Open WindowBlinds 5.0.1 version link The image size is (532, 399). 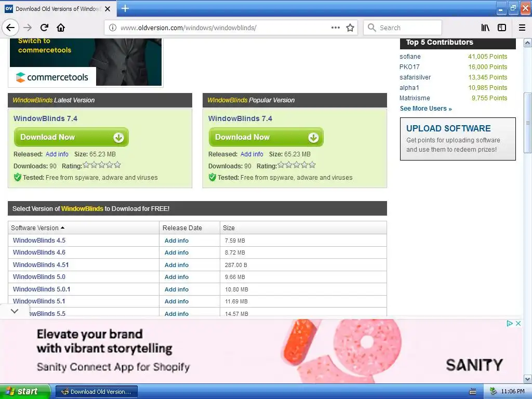[x=42, y=289]
